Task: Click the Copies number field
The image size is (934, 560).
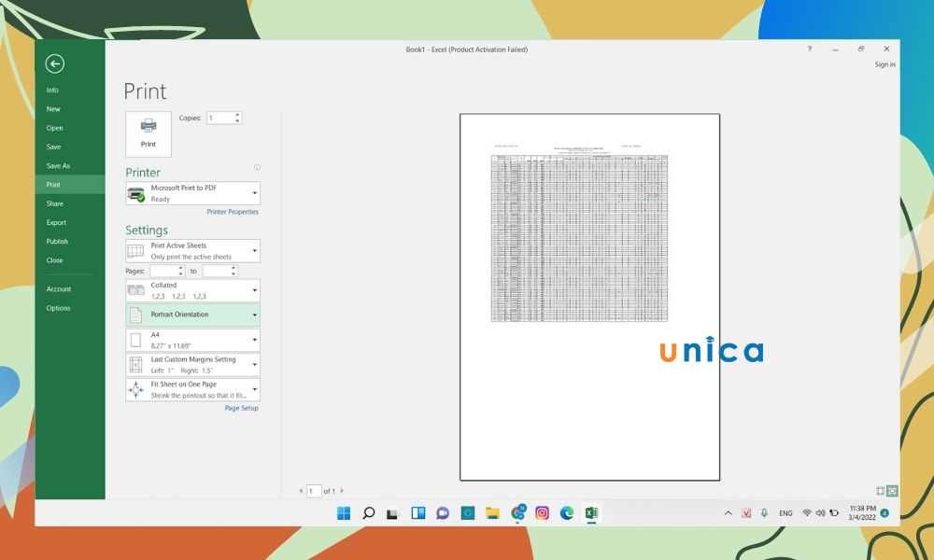Action: click(219, 118)
